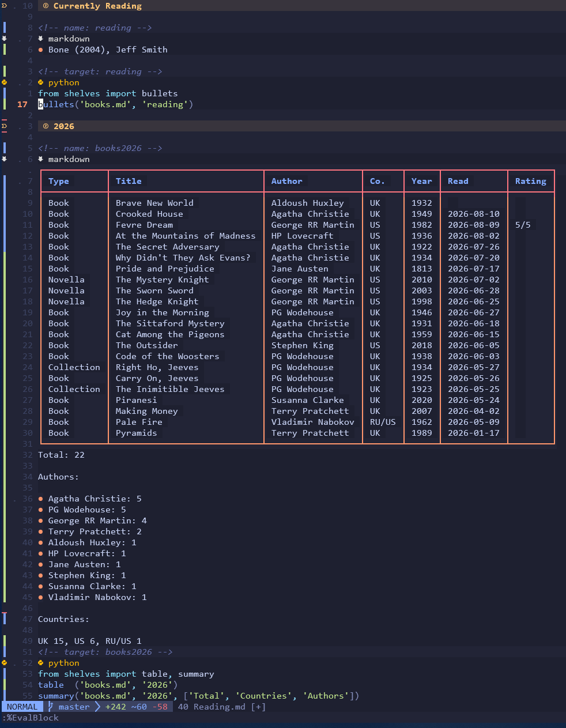Viewport: 566px width, 728px height.
Task: Click the bullet before George RR Martin: 4
Action: coord(40,520)
